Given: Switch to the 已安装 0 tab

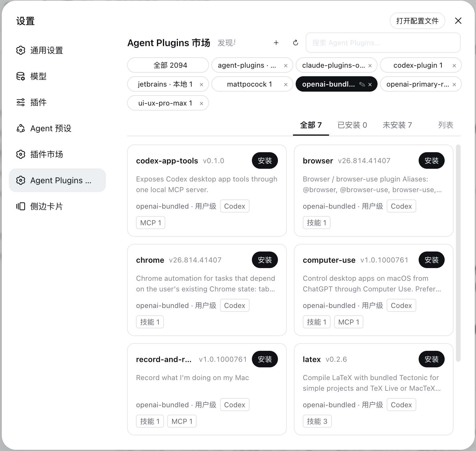Looking at the screenshot, I should pyautogui.click(x=352, y=125).
